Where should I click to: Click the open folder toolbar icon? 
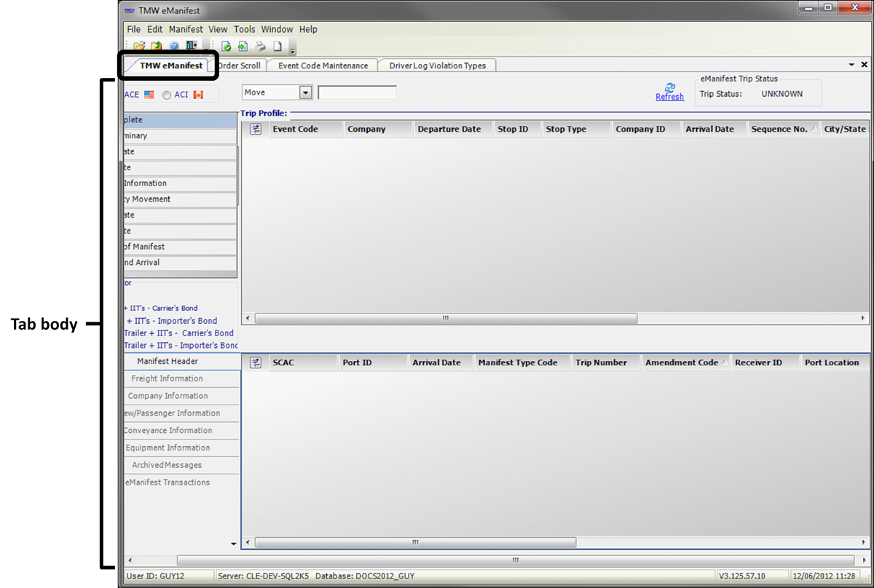[x=140, y=47]
